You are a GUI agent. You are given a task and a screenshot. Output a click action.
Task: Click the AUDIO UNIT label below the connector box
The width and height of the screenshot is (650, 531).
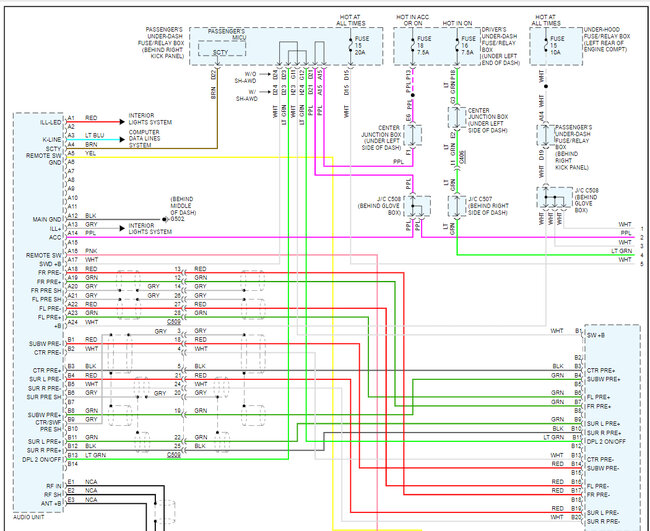click(x=29, y=517)
